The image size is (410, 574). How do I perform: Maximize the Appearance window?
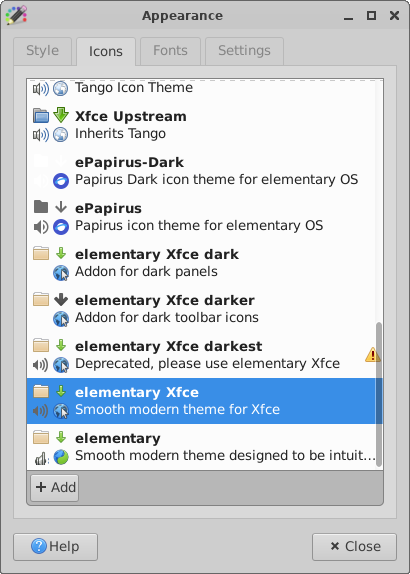[x=371, y=16]
